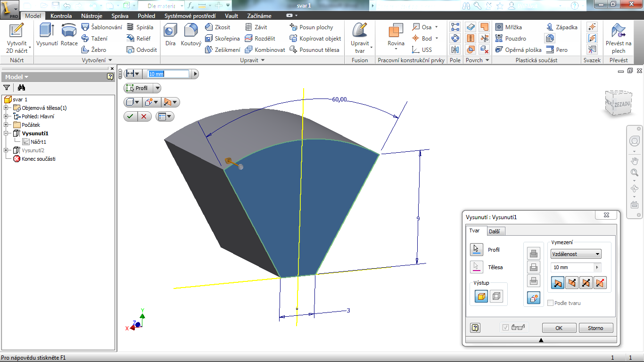This screenshot has width=644, height=362.
Task: Click Převést na plech tool
Action: tap(619, 38)
